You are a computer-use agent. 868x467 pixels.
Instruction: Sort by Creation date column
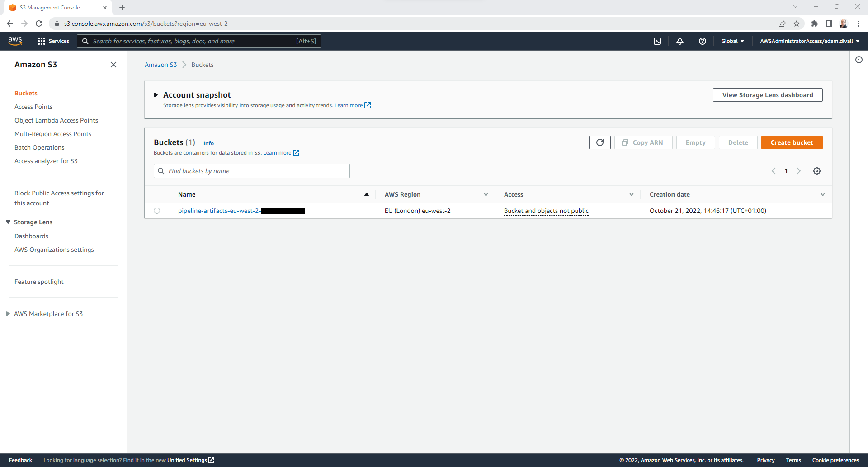coord(823,194)
